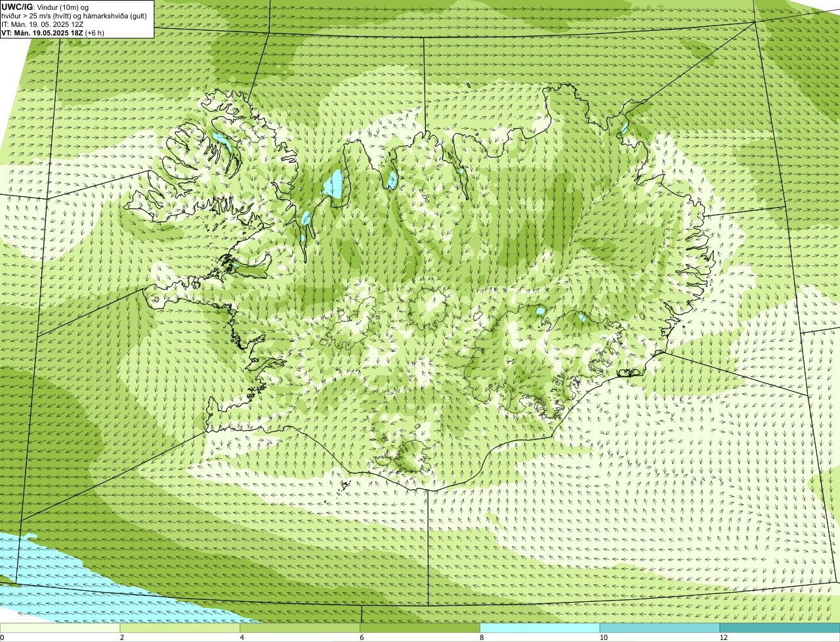The image size is (840, 642).
Task: Click the legend tick label "0"
Action: (3, 637)
